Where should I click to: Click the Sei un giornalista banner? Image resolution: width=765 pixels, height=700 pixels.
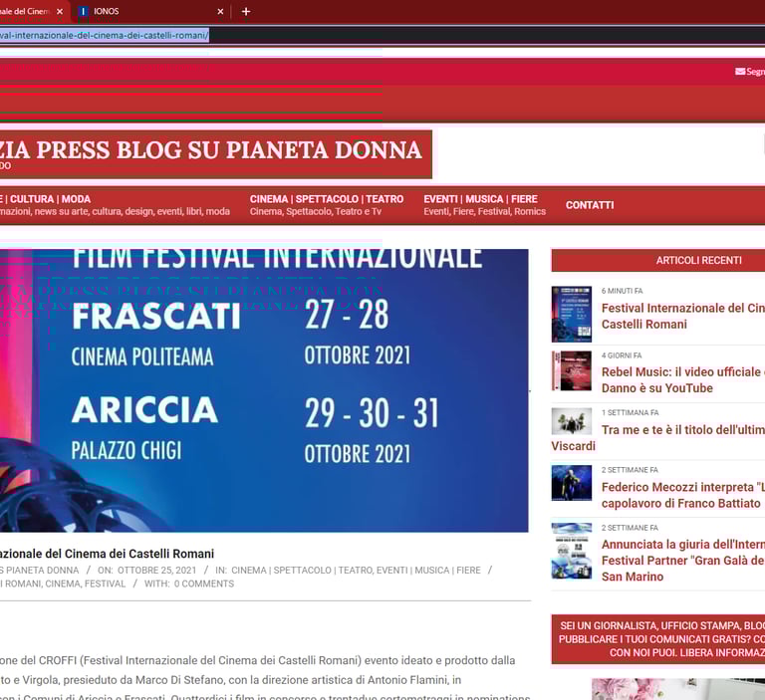pyautogui.click(x=658, y=639)
